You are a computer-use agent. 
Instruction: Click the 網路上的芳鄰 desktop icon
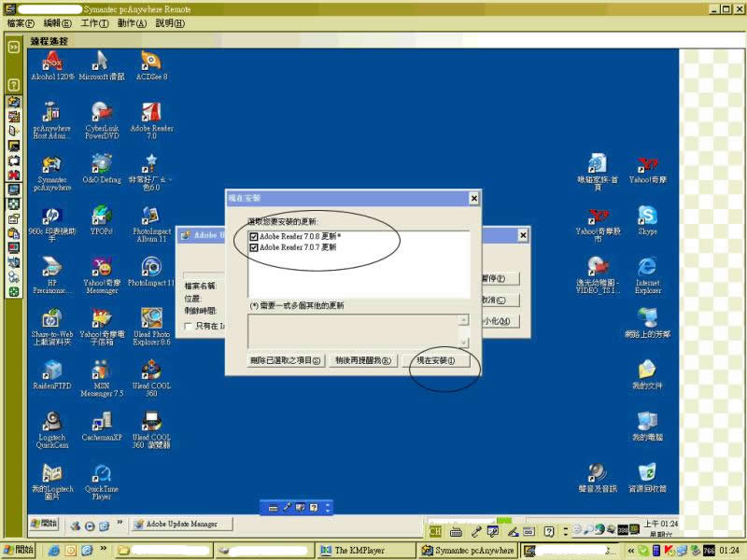tap(647, 323)
